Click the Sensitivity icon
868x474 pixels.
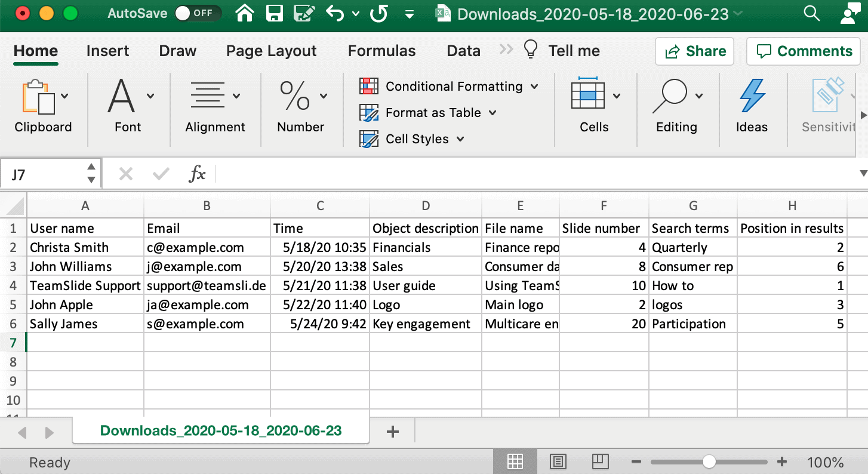pos(827,96)
